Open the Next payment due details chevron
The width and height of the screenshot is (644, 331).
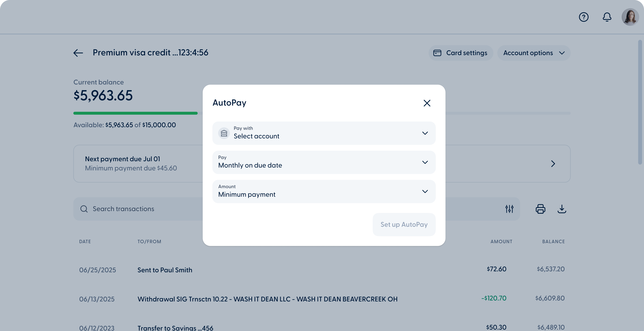(x=553, y=163)
